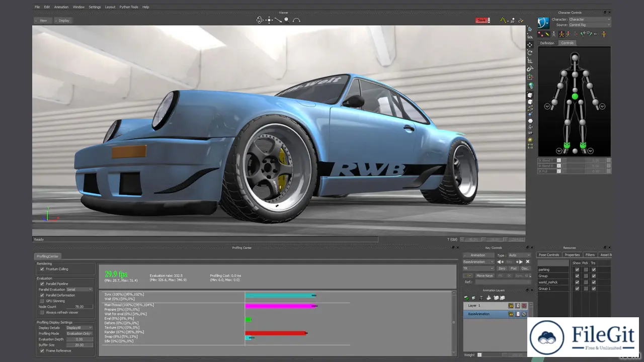Enable Always refresh viewer checkbox
This screenshot has height=362, width=644.
(42, 312)
